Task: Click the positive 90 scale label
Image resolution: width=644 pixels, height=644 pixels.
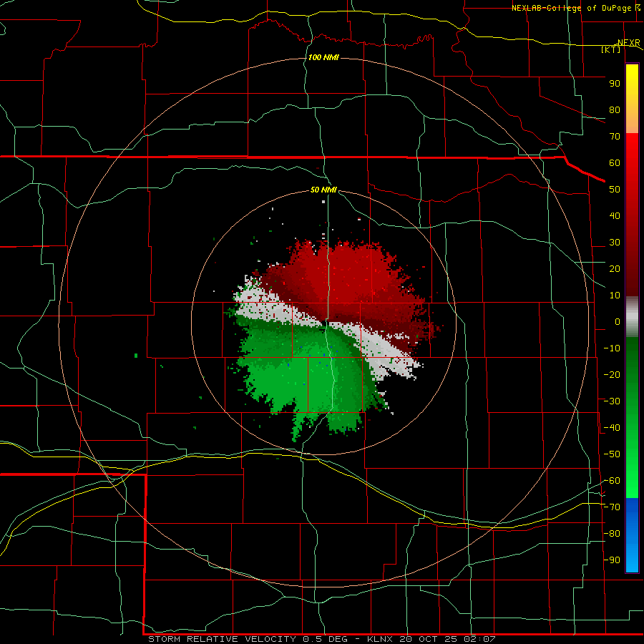Action: 615,84
